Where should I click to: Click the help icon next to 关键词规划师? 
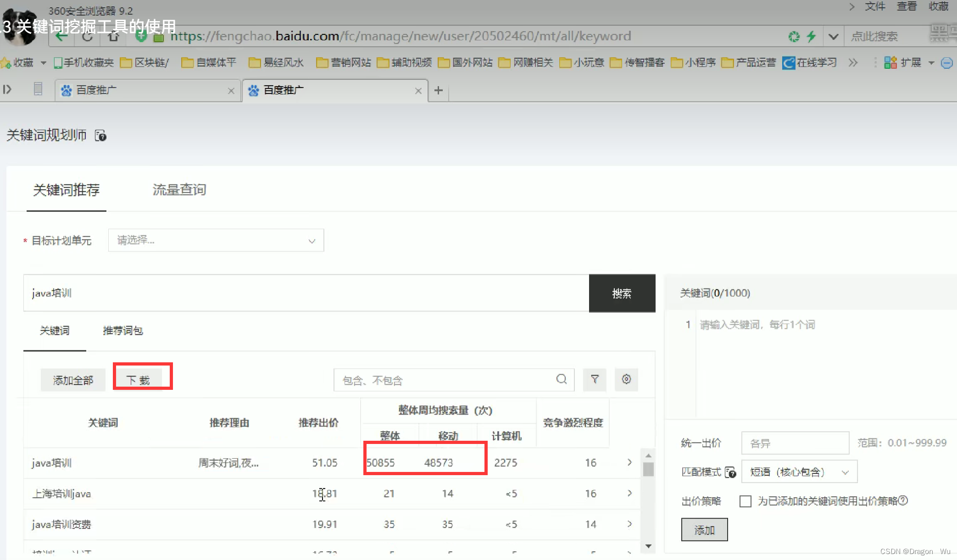pyautogui.click(x=100, y=136)
